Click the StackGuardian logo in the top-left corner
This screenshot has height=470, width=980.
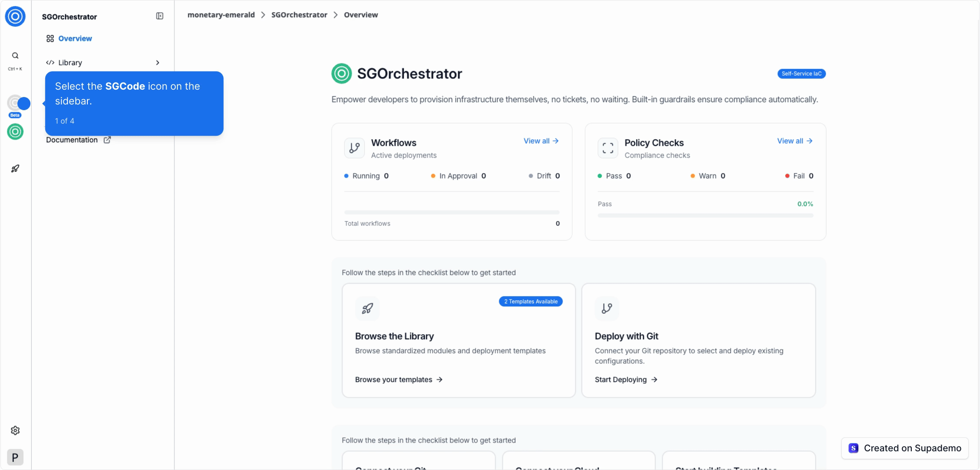tap(15, 17)
